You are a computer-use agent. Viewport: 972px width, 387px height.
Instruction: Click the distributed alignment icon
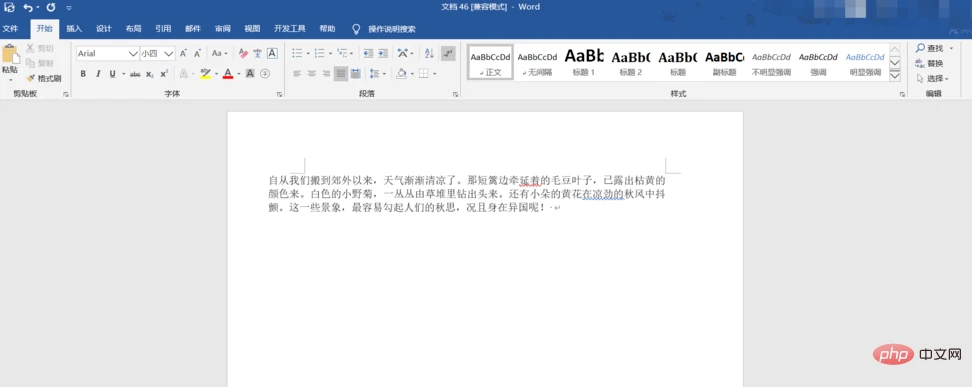355,74
